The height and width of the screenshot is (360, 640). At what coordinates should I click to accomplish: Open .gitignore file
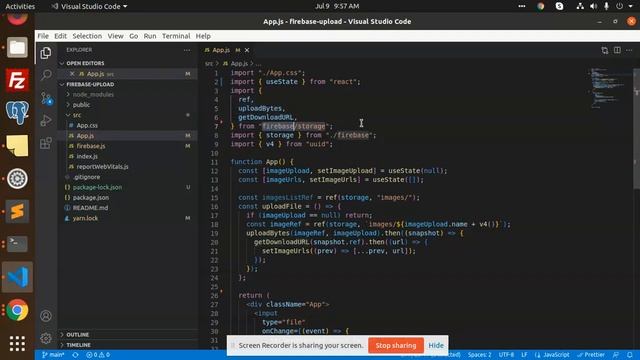coord(86,177)
